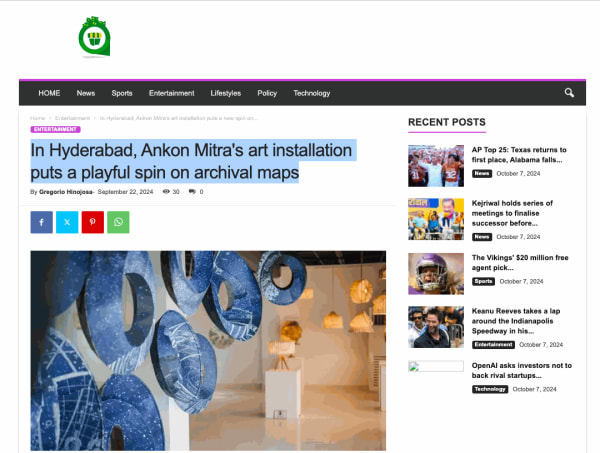Screen dimensions: 600x453
Task: Pin the article on Pinterest
Action: pos(93,222)
